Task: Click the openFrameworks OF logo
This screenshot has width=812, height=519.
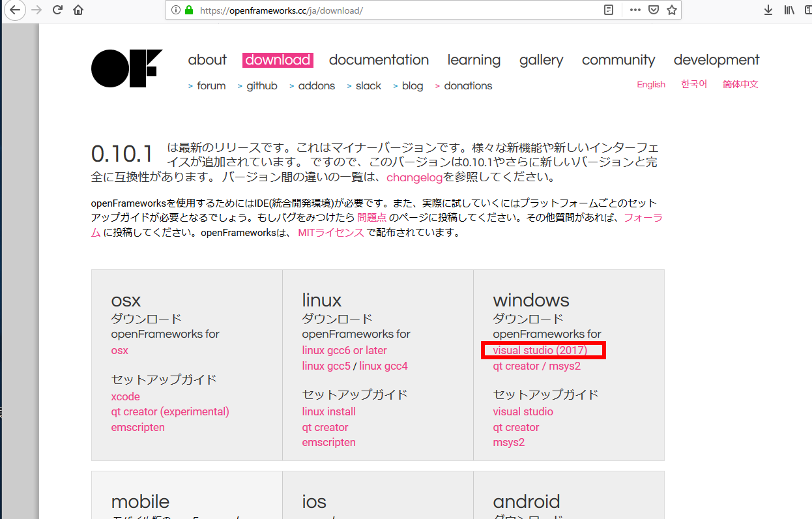Action: point(126,68)
